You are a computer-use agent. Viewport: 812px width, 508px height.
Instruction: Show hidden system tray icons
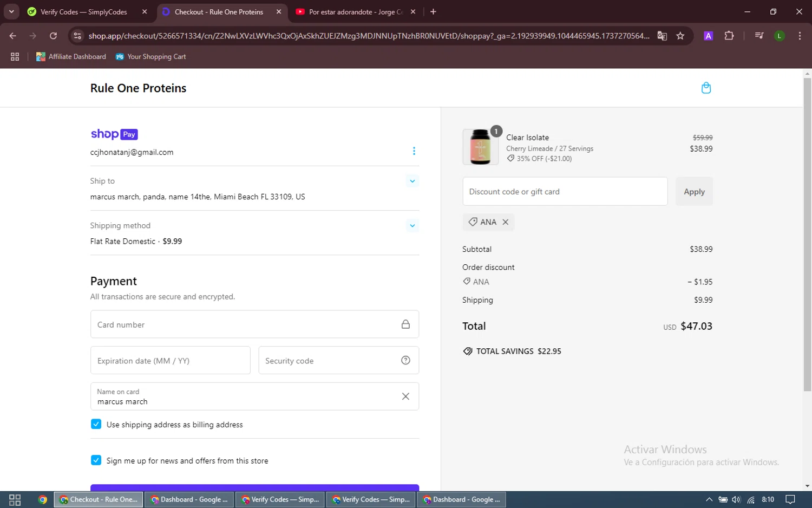pos(709,499)
